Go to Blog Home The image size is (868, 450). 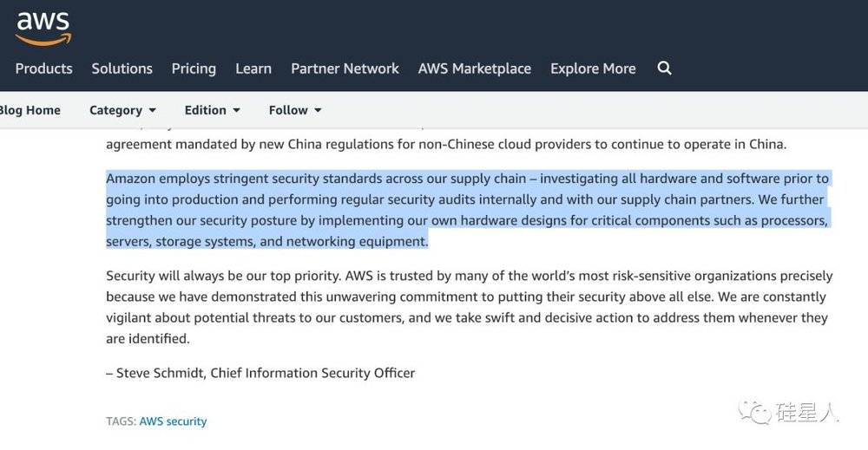pos(30,110)
